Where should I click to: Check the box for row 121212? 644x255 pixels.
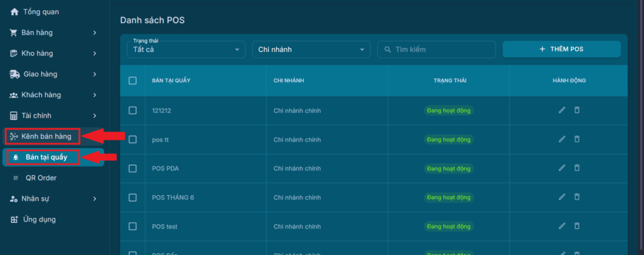[x=133, y=111]
